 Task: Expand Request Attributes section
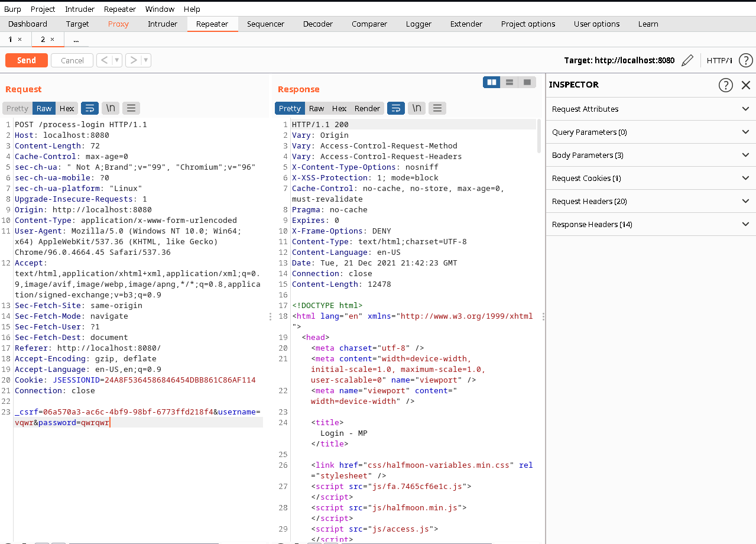tap(651, 109)
